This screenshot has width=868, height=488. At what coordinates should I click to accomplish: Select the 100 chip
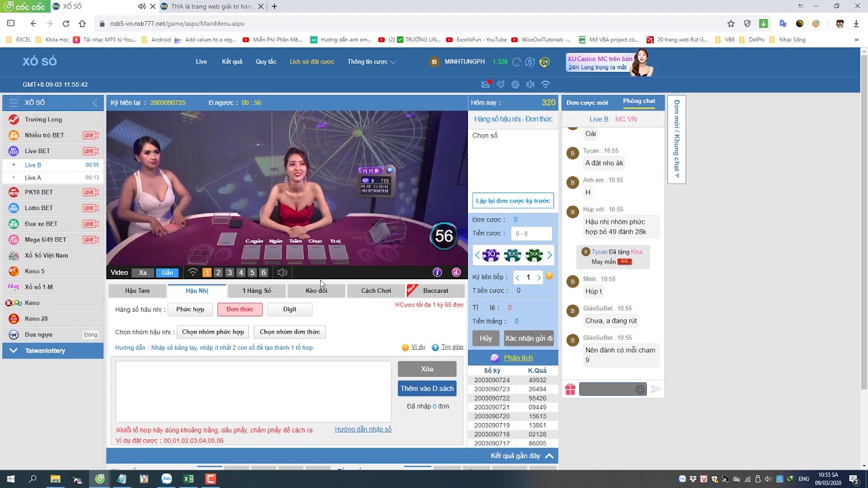tap(513, 256)
